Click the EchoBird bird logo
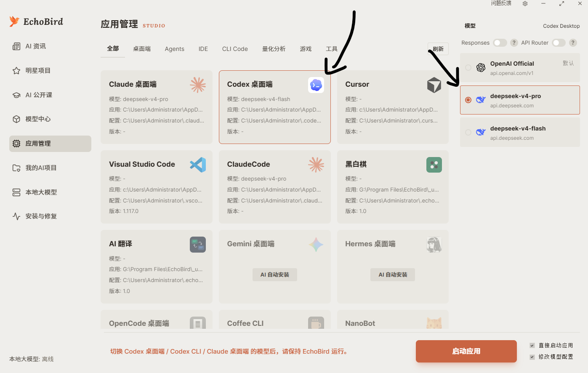The height and width of the screenshot is (373, 588). (14, 21)
